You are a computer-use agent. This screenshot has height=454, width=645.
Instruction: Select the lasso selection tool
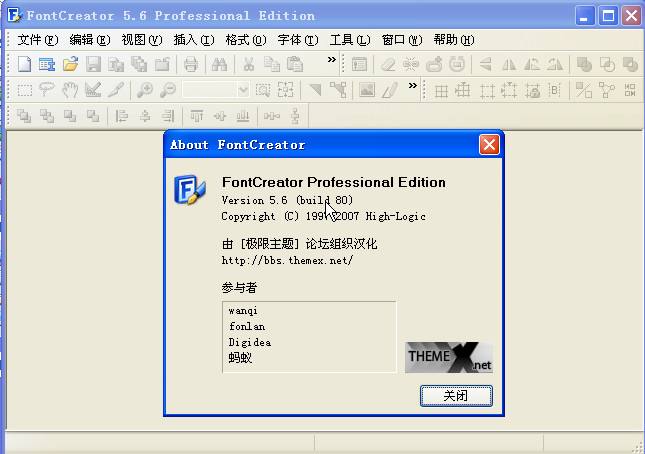(47, 90)
